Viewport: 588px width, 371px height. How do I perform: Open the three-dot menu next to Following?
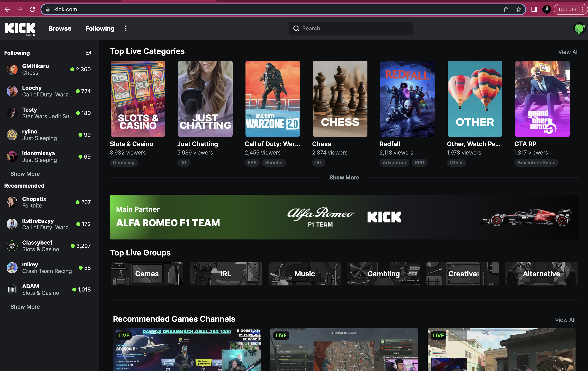126,28
